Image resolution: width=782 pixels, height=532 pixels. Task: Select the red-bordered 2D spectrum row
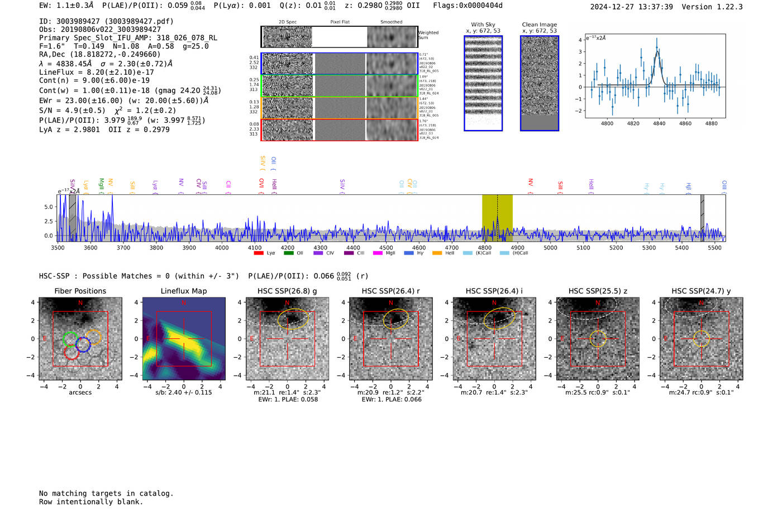(x=340, y=130)
